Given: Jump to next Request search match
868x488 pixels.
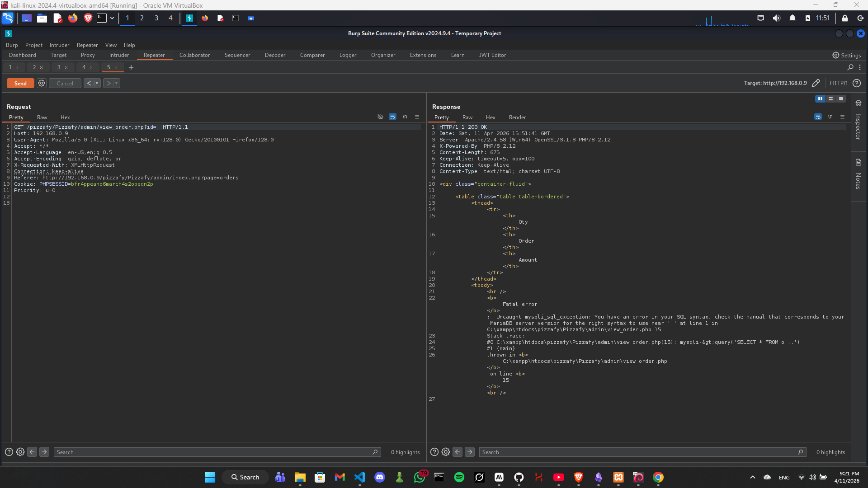Looking at the screenshot, I should point(44,452).
